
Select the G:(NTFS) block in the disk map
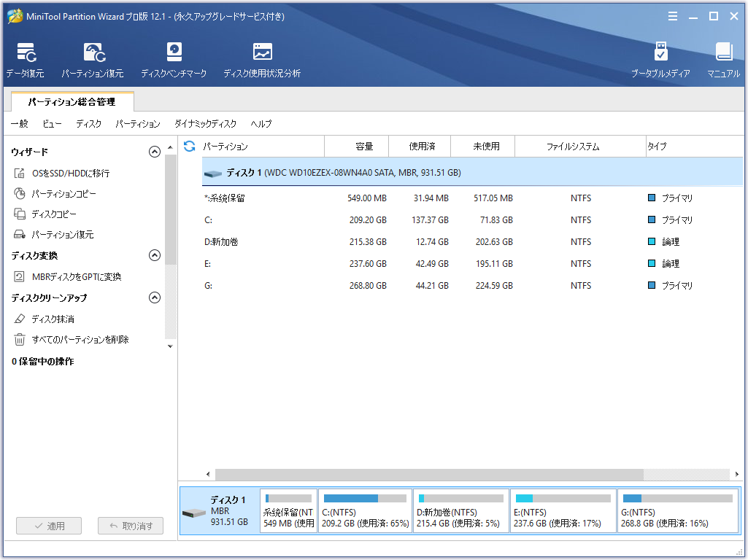(x=678, y=511)
